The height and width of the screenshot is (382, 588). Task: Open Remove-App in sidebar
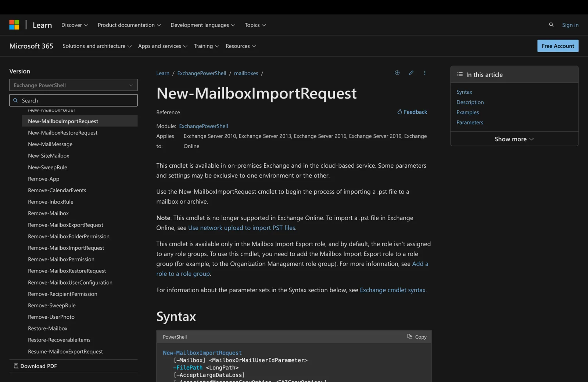(x=43, y=179)
